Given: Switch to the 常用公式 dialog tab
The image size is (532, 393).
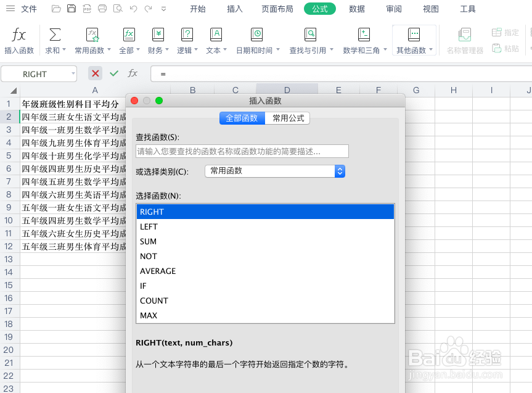Looking at the screenshot, I should [287, 118].
